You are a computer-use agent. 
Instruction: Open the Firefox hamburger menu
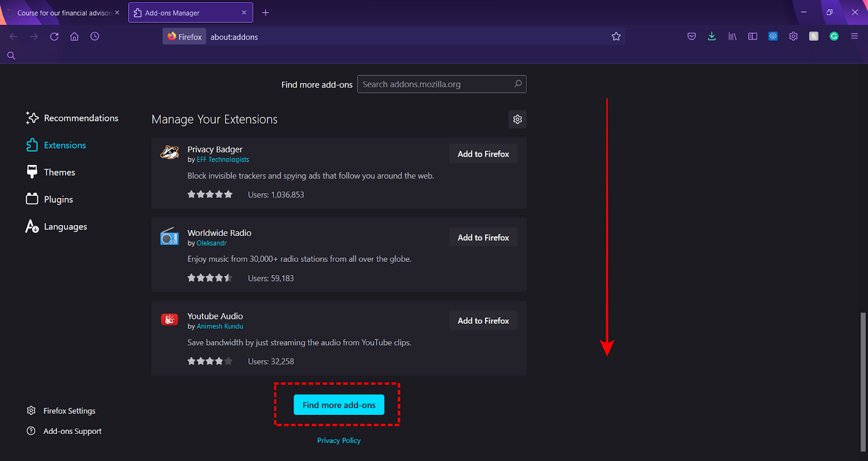[854, 36]
